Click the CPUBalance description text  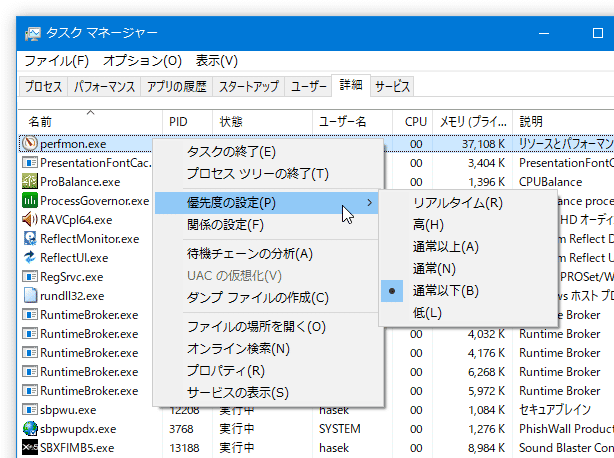(551, 182)
